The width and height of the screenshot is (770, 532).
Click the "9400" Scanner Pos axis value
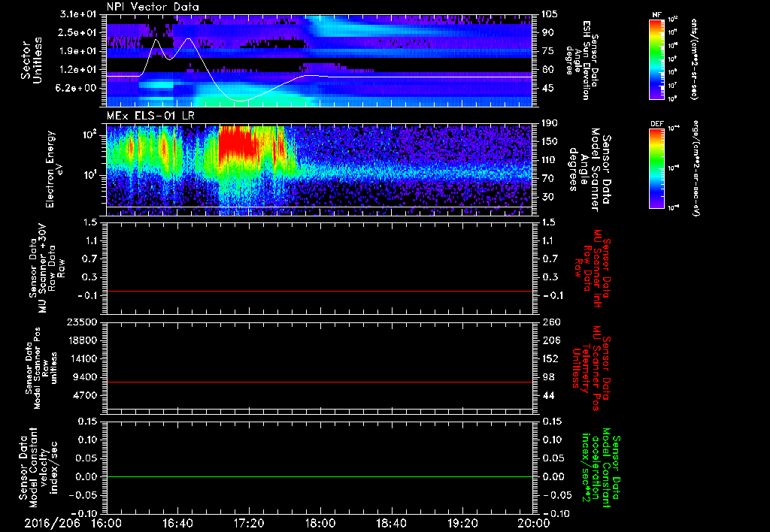86,377
